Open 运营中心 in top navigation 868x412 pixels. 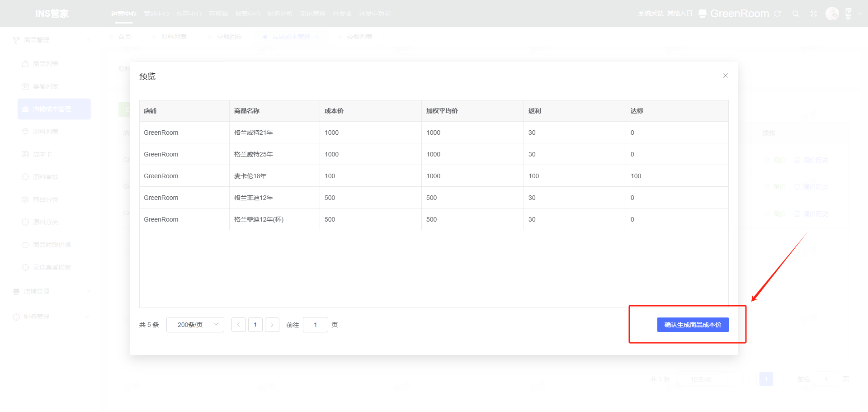tap(124, 14)
